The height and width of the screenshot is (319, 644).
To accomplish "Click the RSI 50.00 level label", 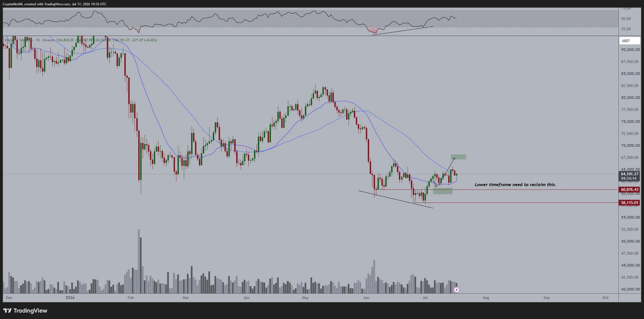I will coord(626,19).
